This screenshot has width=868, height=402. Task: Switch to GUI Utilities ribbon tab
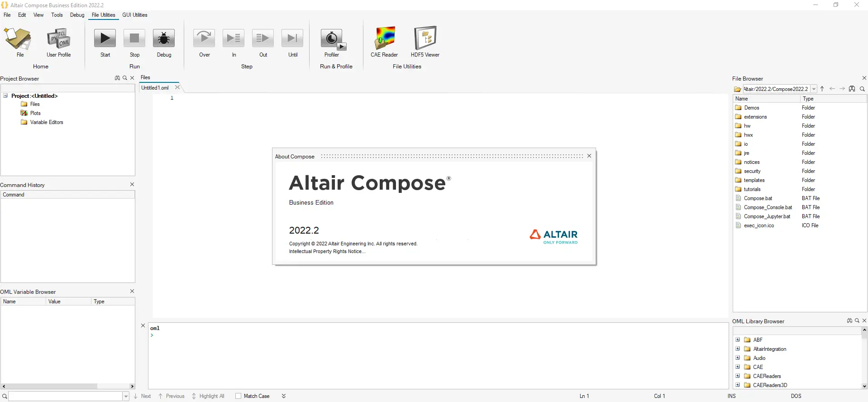pyautogui.click(x=135, y=15)
